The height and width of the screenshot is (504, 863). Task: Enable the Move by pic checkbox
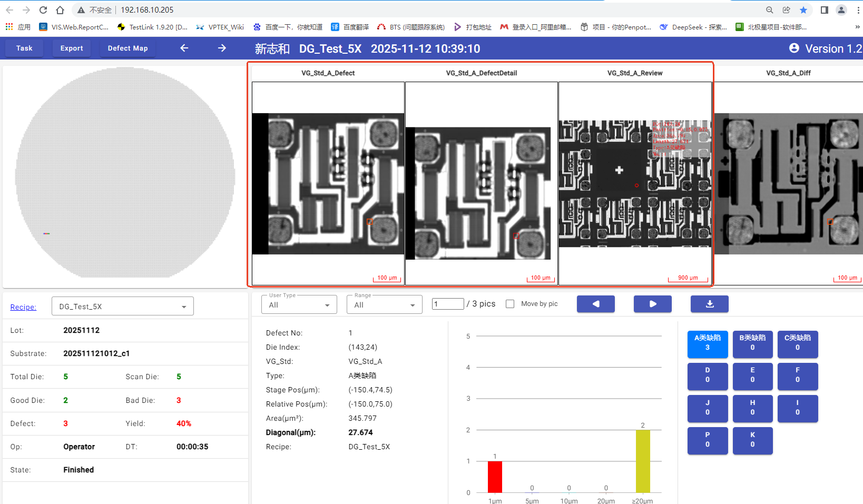point(510,304)
